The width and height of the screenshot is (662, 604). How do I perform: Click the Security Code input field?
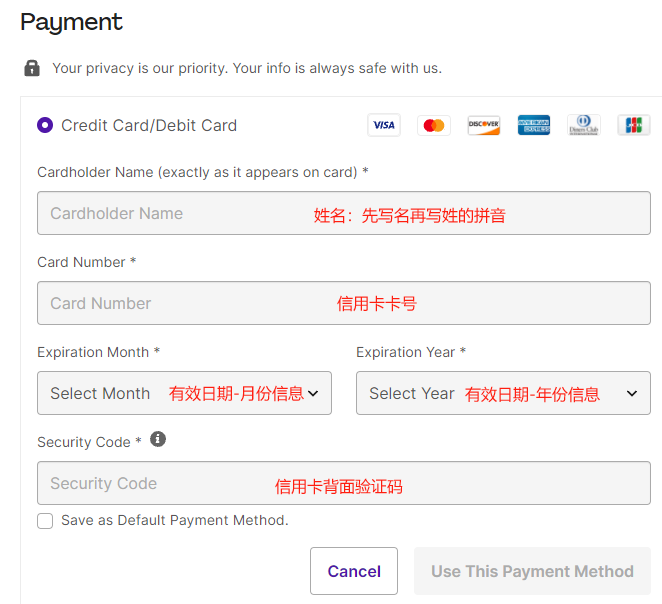(343, 483)
